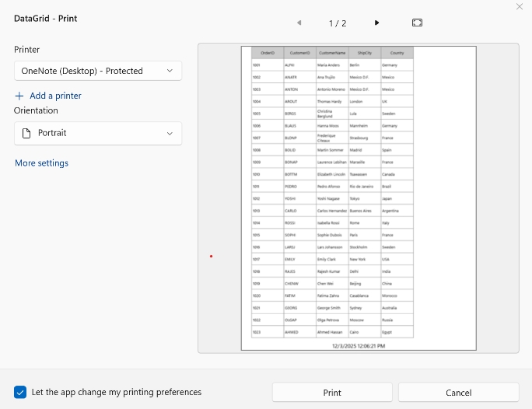This screenshot has height=409, width=532.
Task: Click the Print button
Action: tap(332, 393)
